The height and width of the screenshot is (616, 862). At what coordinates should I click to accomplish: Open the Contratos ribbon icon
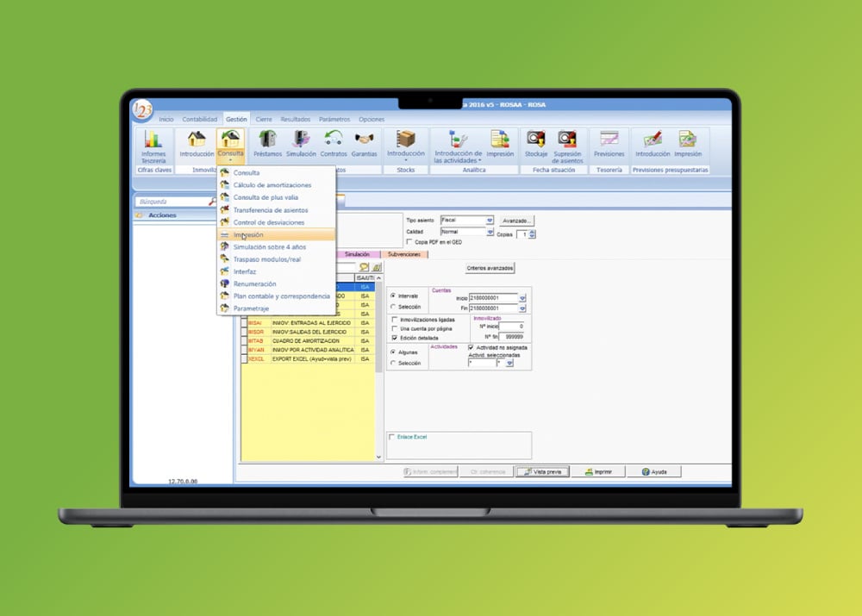click(x=334, y=140)
